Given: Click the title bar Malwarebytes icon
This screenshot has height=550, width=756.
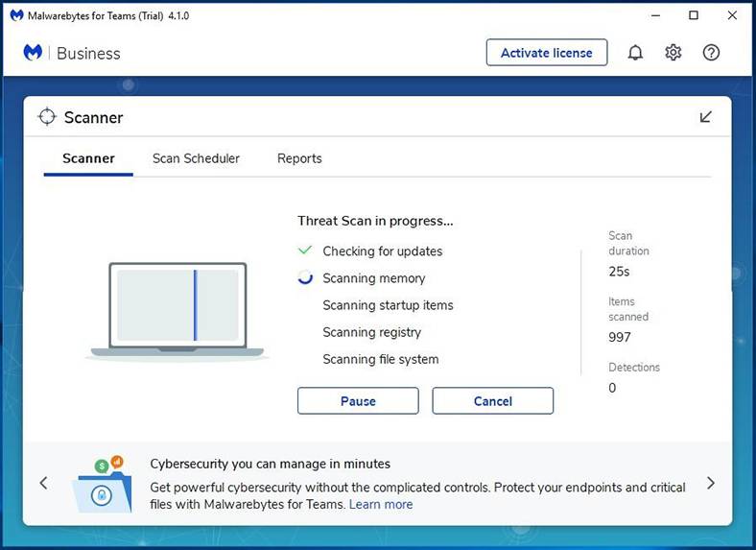Looking at the screenshot, I should tap(16, 15).
